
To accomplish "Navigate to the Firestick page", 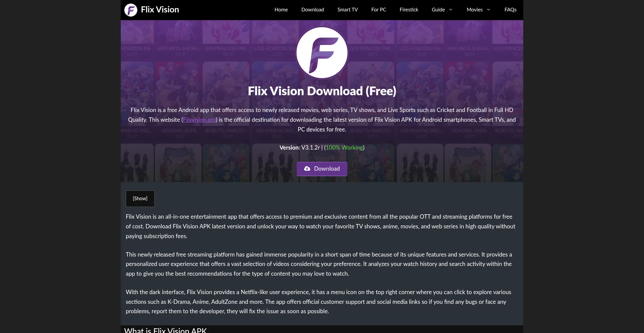I will pos(409,10).
